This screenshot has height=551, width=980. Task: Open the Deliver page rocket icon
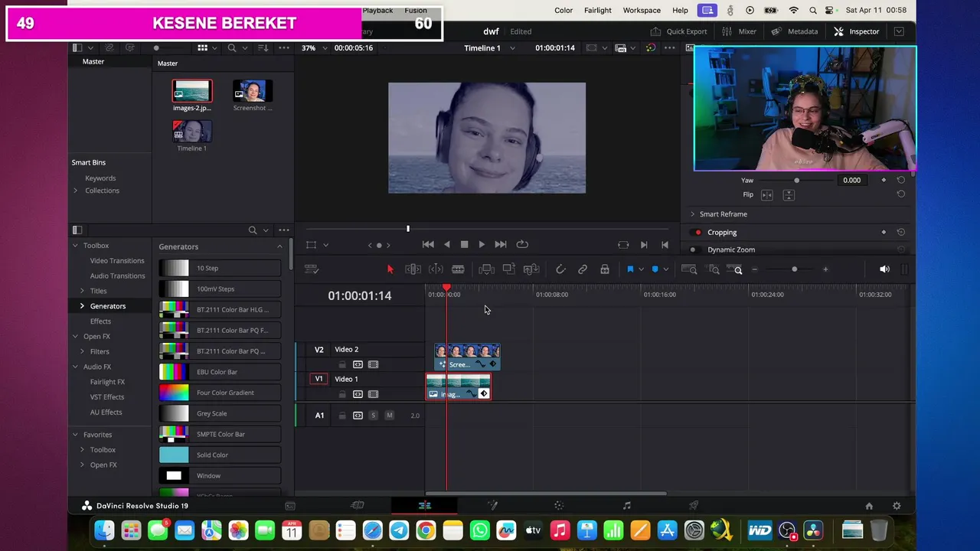[x=694, y=506]
